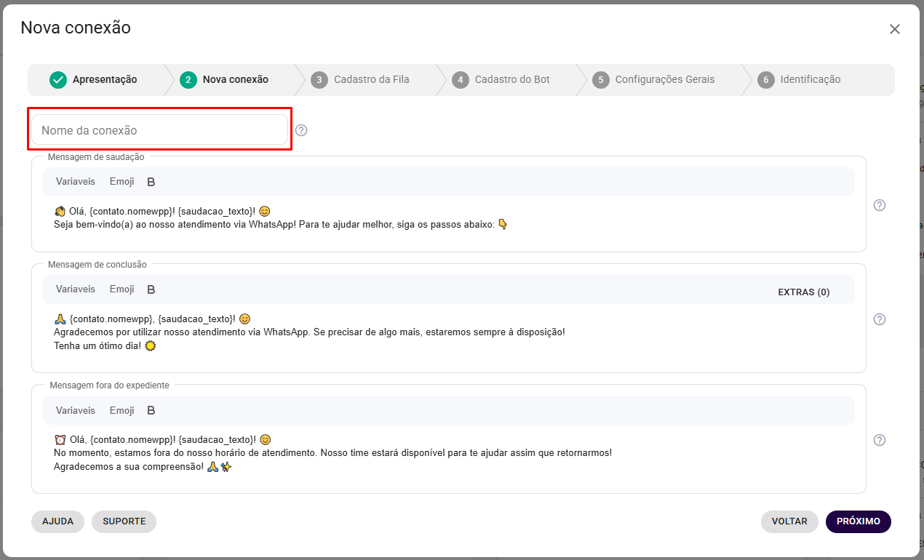Open Variaveis menu in Mensagem de saudação

(76, 182)
